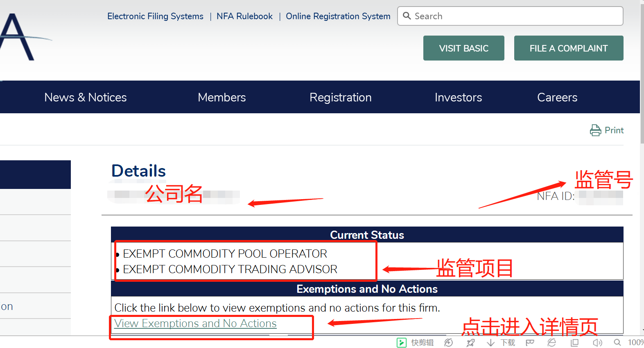Click the Print link text
Screen dimensions: 644x348
tap(614, 130)
